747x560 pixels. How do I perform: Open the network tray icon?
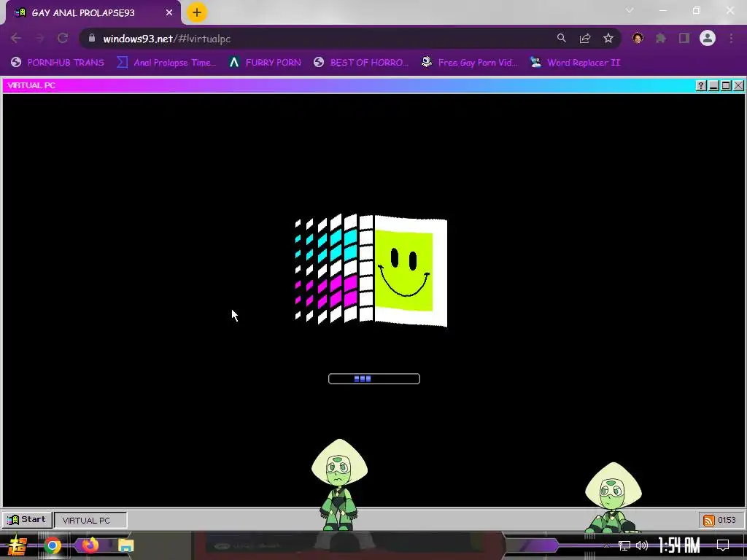[624, 545]
